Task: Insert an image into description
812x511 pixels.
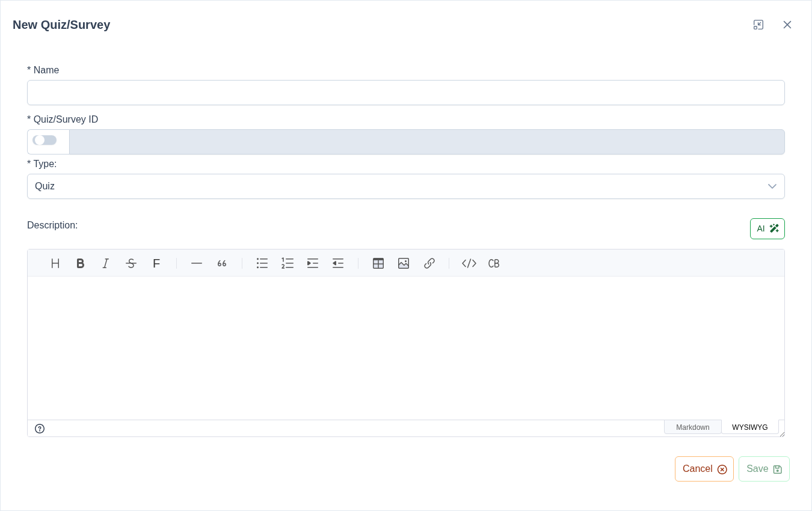Action: (x=404, y=263)
